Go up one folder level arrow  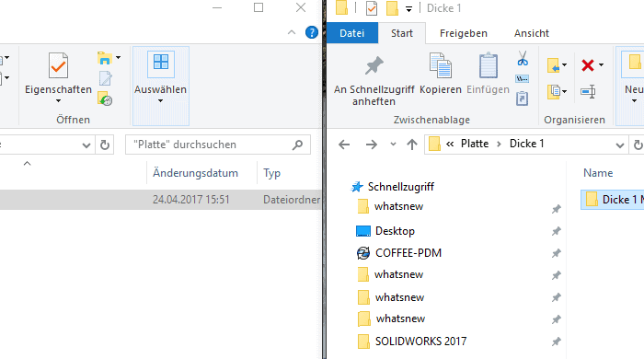(x=412, y=145)
